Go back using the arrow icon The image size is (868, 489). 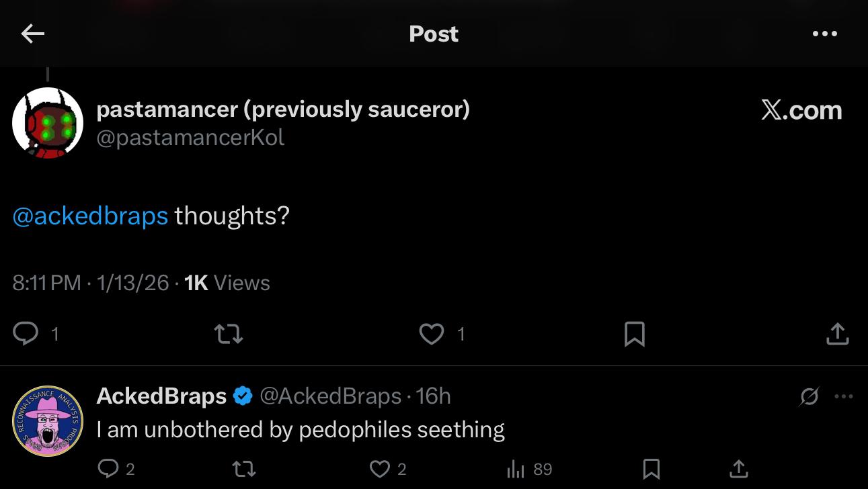[32, 34]
